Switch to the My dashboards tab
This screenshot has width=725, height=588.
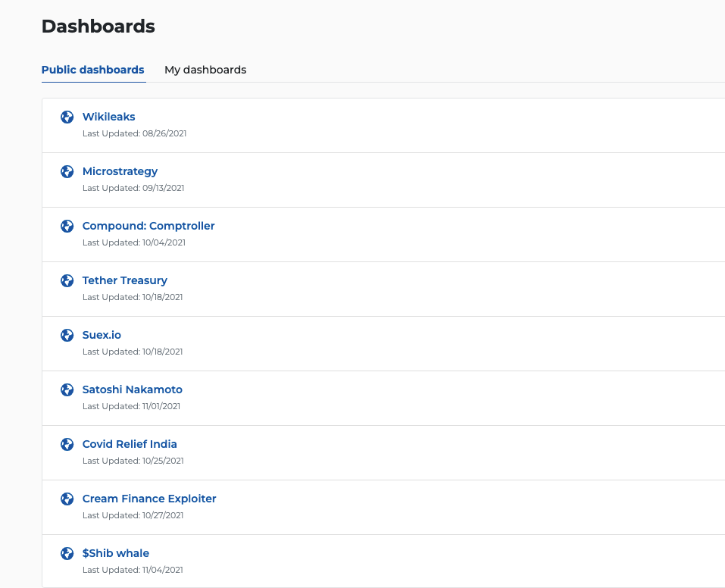(205, 70)
